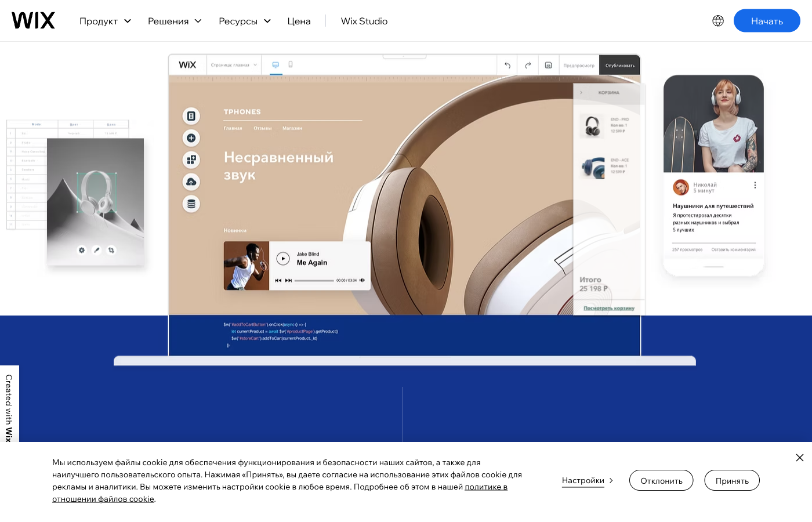Select Главная in TPHONES navigation
The width and height of the screenshot is (812, 522).
[233, 128]
